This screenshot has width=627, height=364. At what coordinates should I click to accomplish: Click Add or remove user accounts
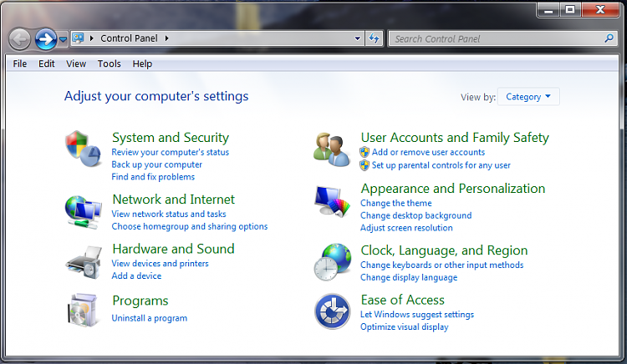click(428, 152)
